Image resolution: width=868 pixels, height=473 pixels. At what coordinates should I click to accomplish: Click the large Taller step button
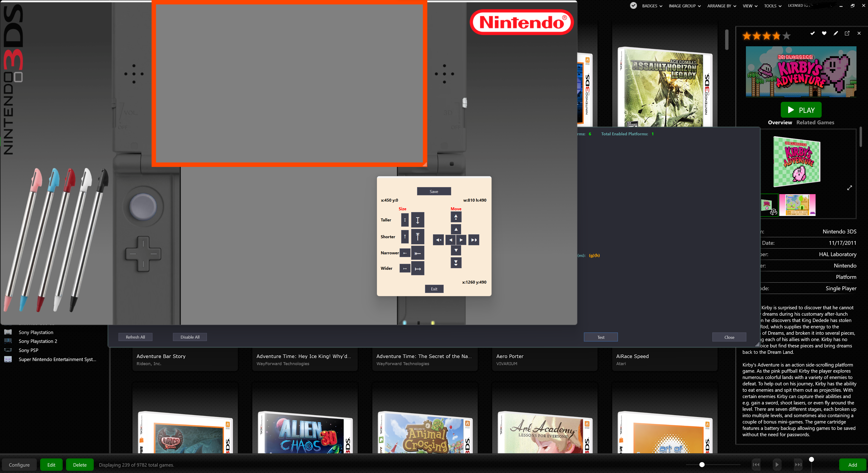[x=418, y=220]
